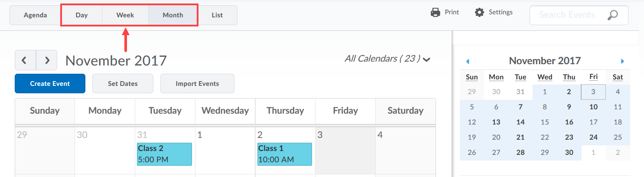Advance to next month in main calendar
Viewport: 644px width, 177px height.
[47, 60]
